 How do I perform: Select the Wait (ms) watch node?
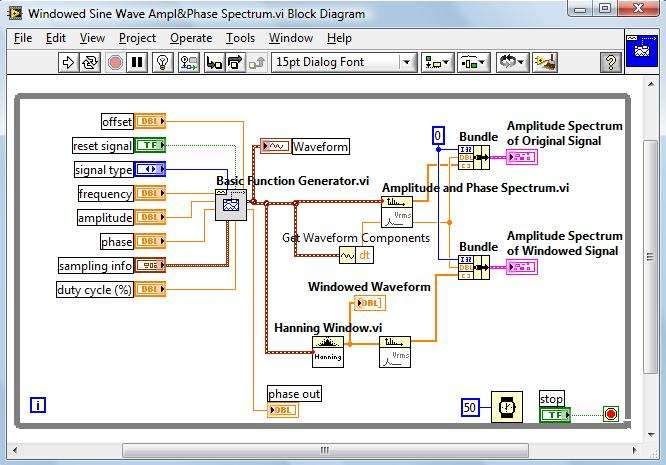[x=507, y=407]
